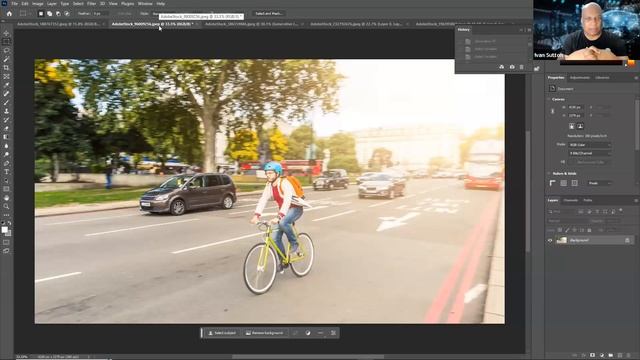This screenshot has width=640, height=360.
Task: Click the canvas Width field in Properties
Action: [576, 107]
